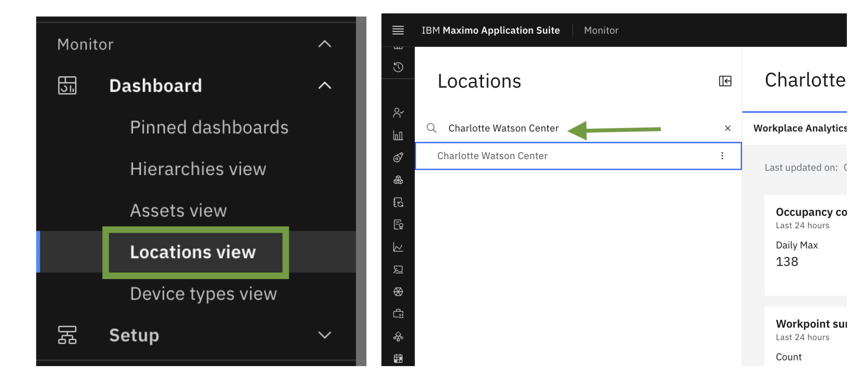868x378 pixels.
Task: Click the Setup menu label
Action: pyautogui.click(x=134, y=335)
